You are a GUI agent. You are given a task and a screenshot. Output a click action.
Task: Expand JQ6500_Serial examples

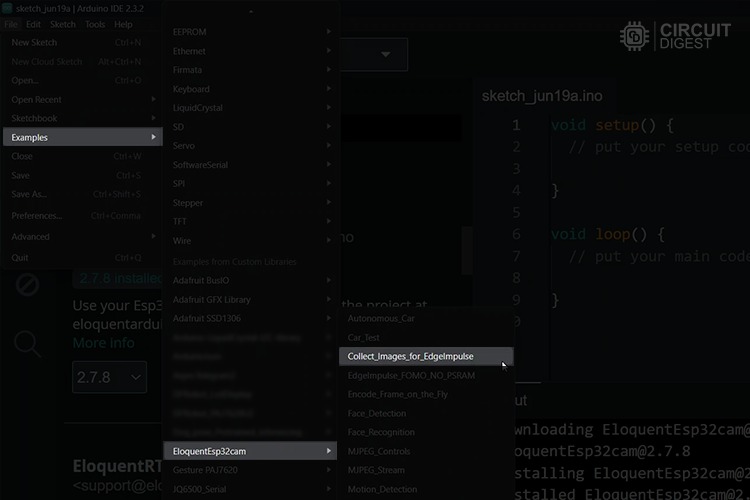250,489
